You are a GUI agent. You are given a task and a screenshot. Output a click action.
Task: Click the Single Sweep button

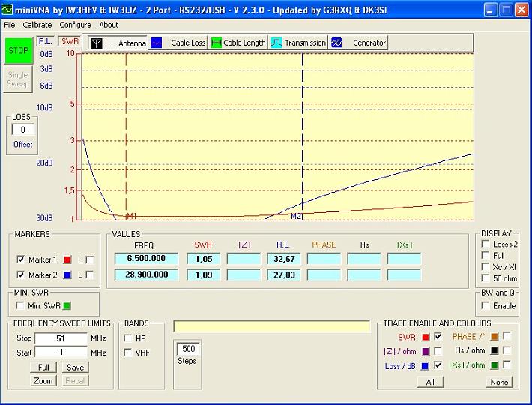point(19,79)
